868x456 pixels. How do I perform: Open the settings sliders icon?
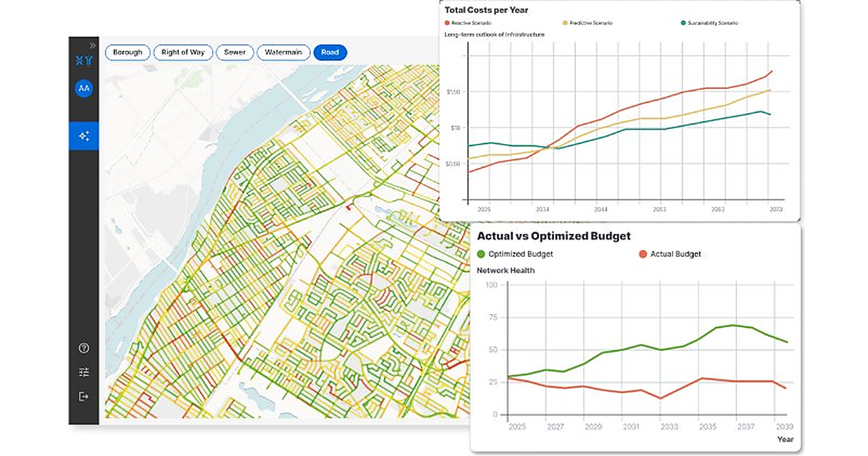pos(84,372)
